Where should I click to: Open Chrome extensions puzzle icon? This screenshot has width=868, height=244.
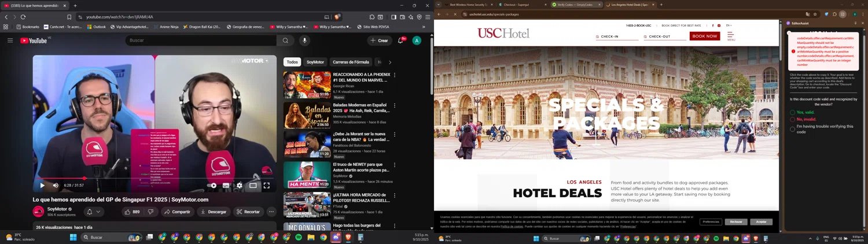(x=834, y=14)
